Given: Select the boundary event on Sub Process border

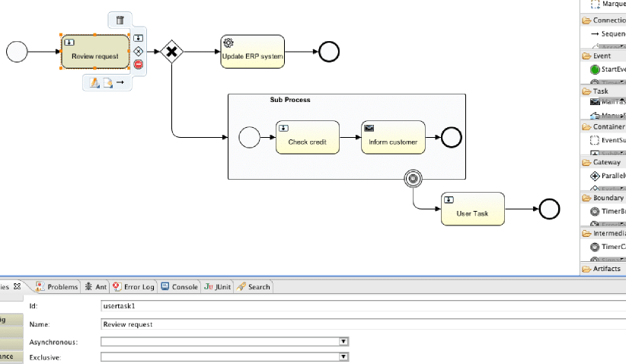Looking at the screenshot, I should click(x=413, y=178).
